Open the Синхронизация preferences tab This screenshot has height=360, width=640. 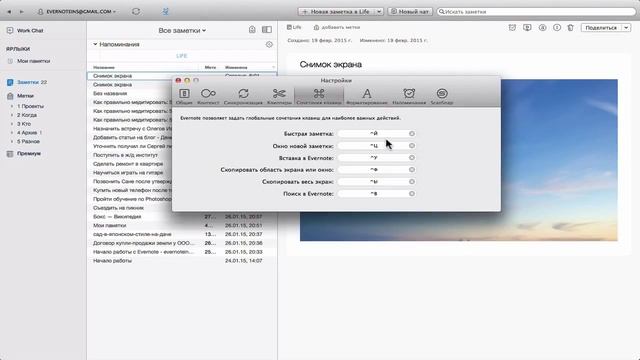(243, 96)
